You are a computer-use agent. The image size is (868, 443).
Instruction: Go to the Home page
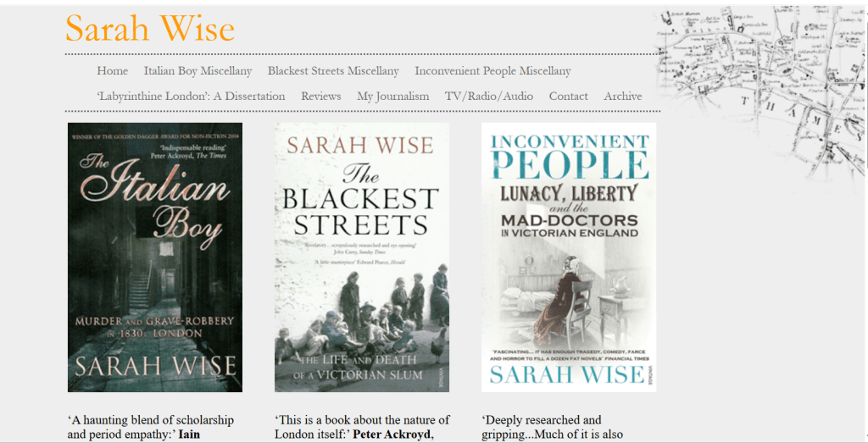click(x=113, y=71)
